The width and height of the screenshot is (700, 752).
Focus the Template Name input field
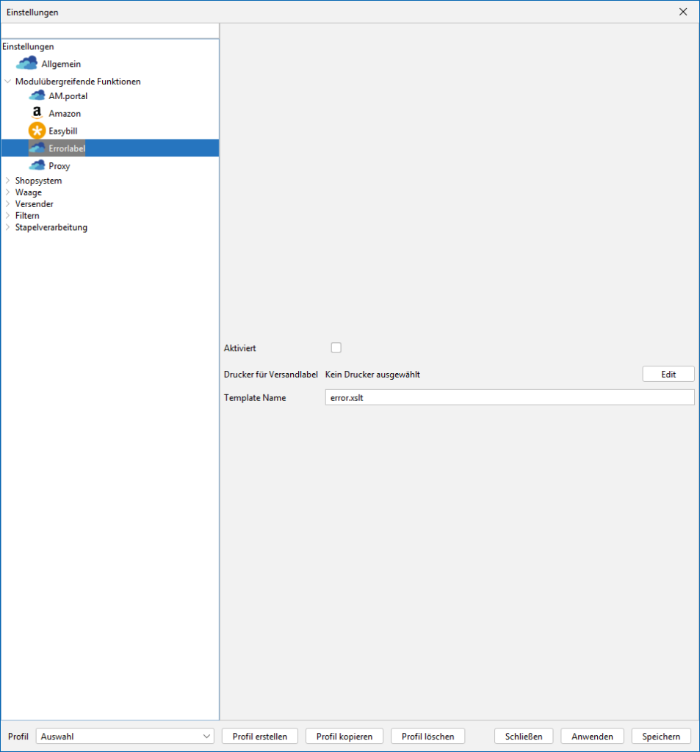pyautogui.click(x=509, y=397)
